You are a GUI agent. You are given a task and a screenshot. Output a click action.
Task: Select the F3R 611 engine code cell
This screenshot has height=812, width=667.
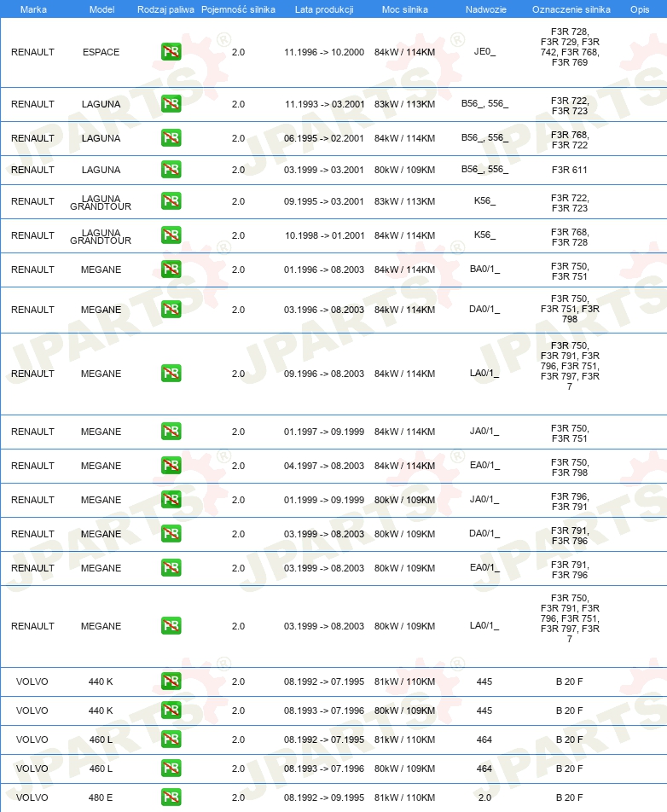570,170
